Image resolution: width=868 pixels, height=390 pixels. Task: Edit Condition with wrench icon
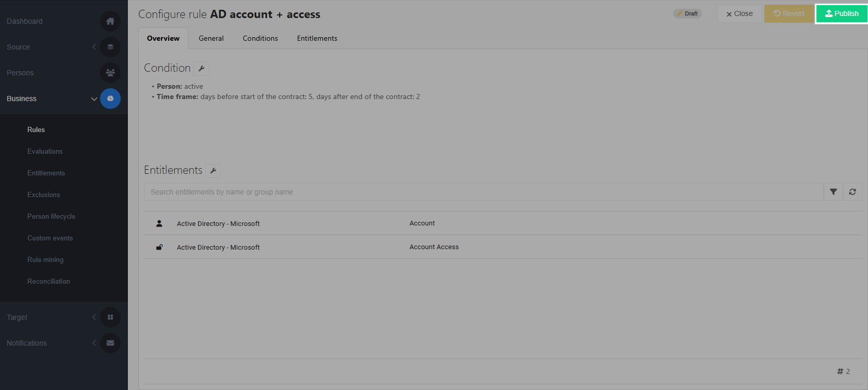[x=202, y=69]
